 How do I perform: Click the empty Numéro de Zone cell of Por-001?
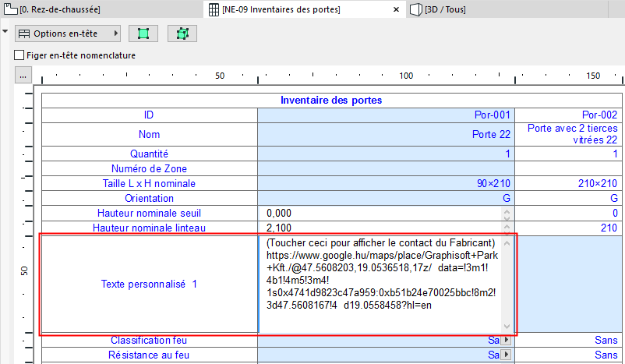(387, 168)
